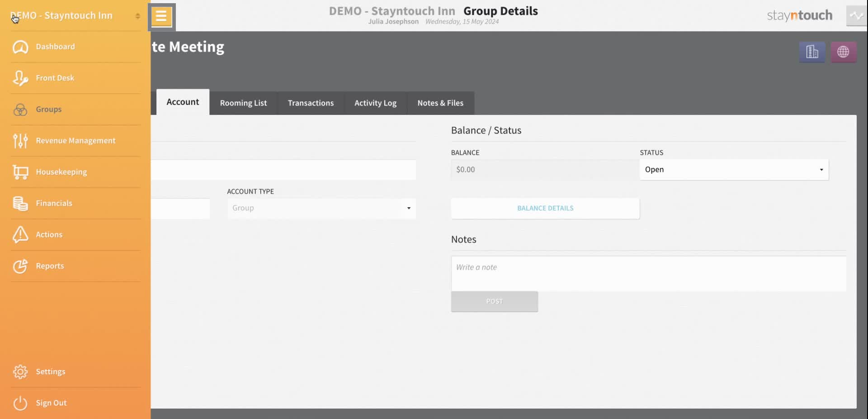868x419 pixels.
Task: Click the 'Julia Josephson' user name text
Action: pos(393,22)
